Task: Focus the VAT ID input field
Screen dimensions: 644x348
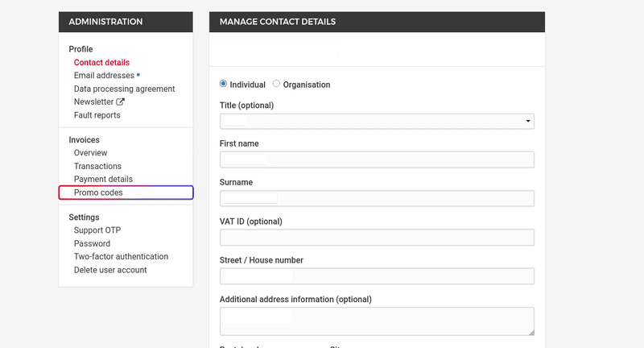Action: (377, 237)
